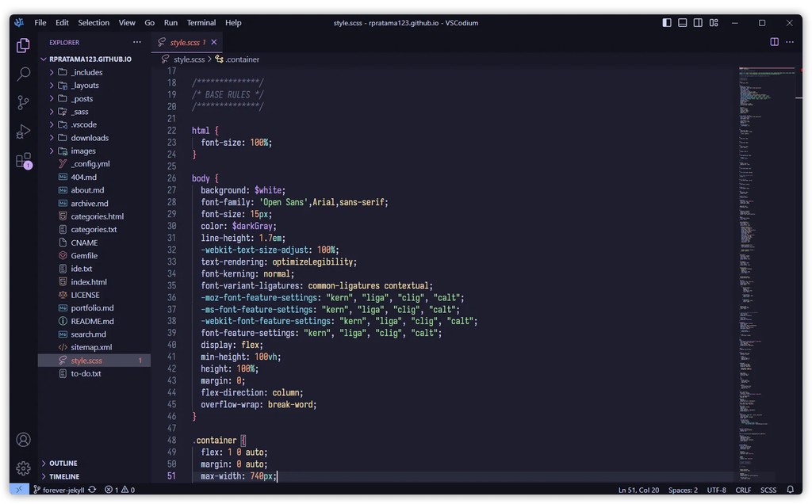Image resolution: width=812 pixels, height=504 pixels.
Task: Click the Split Editor icon
Action: tap(773, 41)
